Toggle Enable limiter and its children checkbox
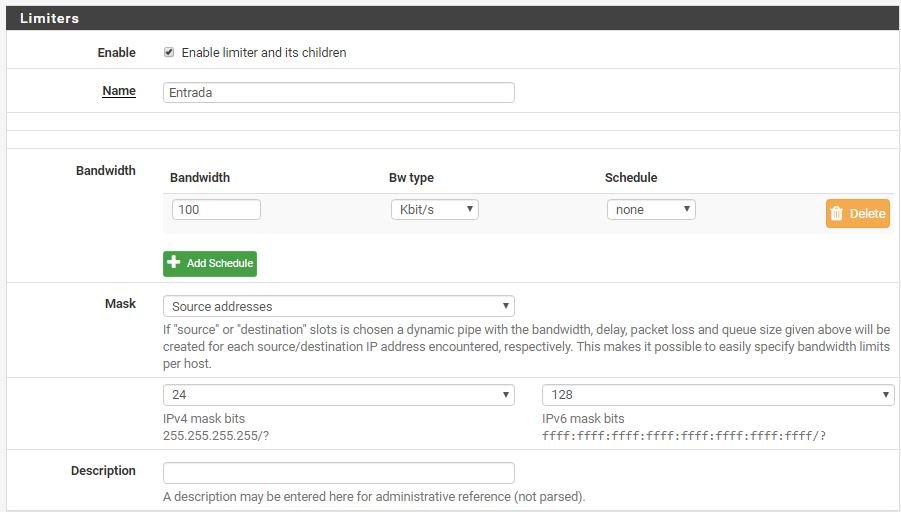This screenshot has width=901, height=512. point(169,52)
